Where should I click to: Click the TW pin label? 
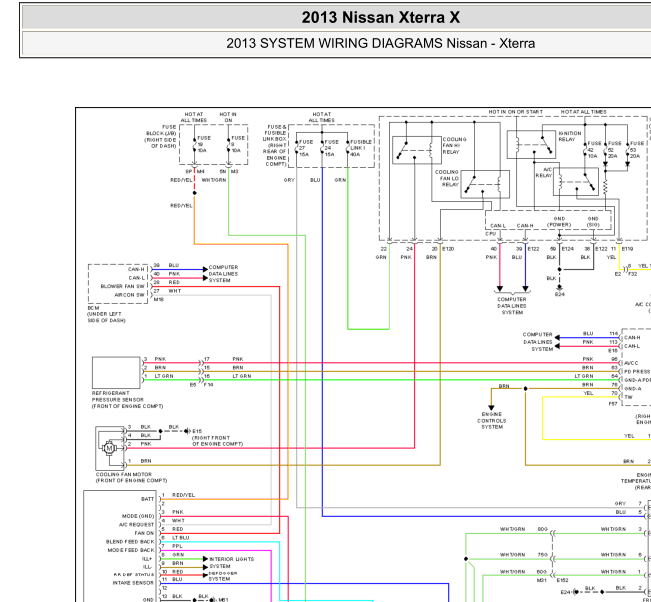tap(628, 397)
